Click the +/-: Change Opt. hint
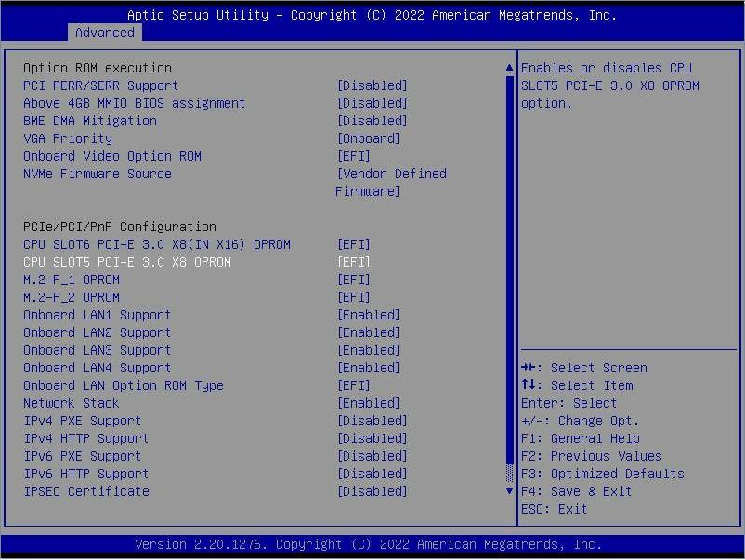 pyautogui.click(x=581, y=421)
